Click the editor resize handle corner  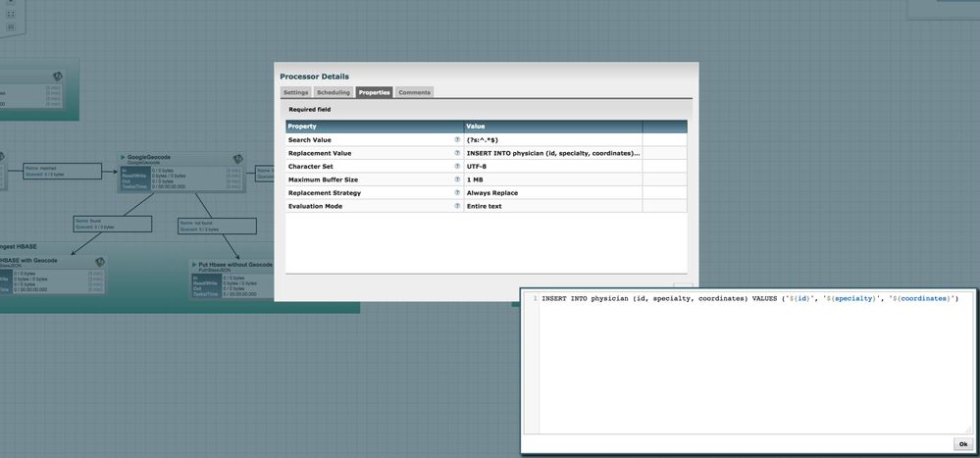[969, 430]
